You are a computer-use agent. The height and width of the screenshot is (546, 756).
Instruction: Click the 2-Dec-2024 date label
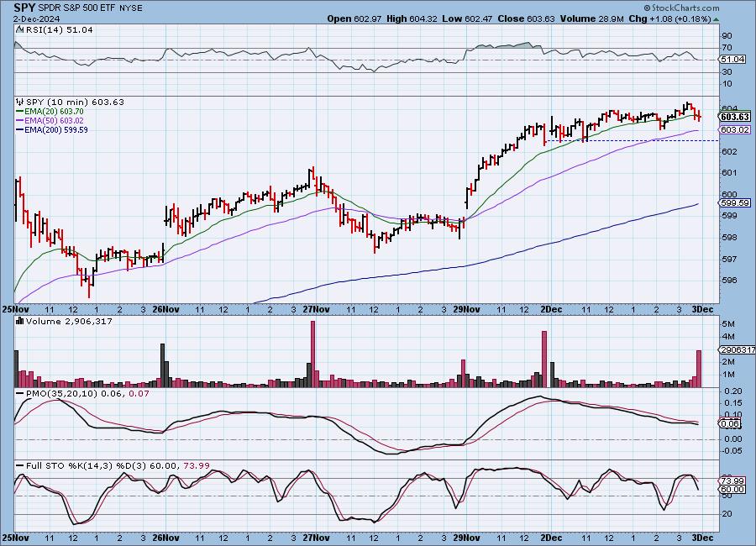click(x=37, y=18)
